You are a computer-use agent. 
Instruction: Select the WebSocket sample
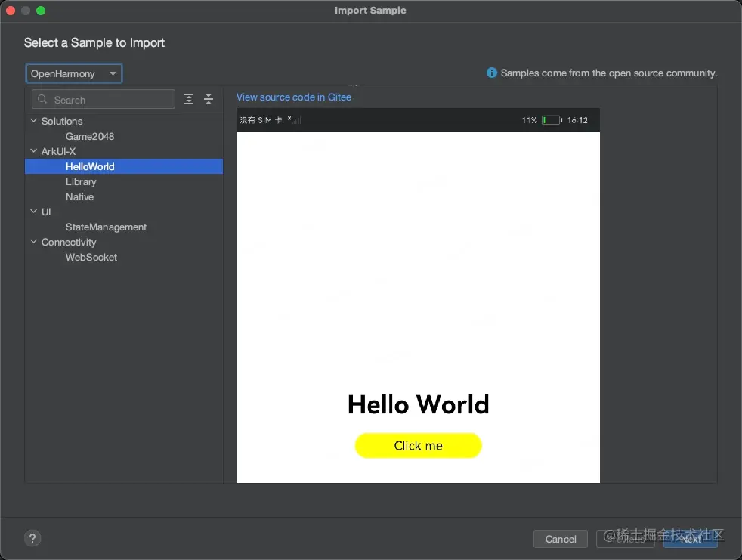coord(91,258)
